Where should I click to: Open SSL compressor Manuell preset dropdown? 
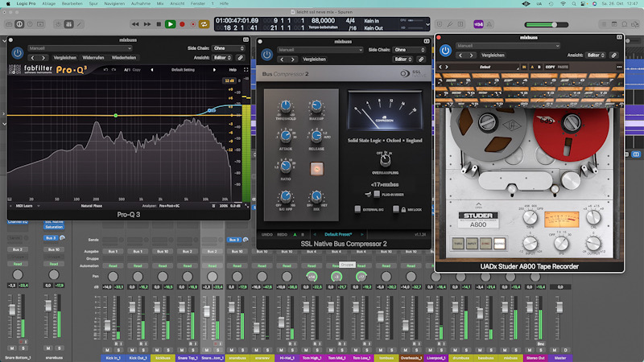320,50
